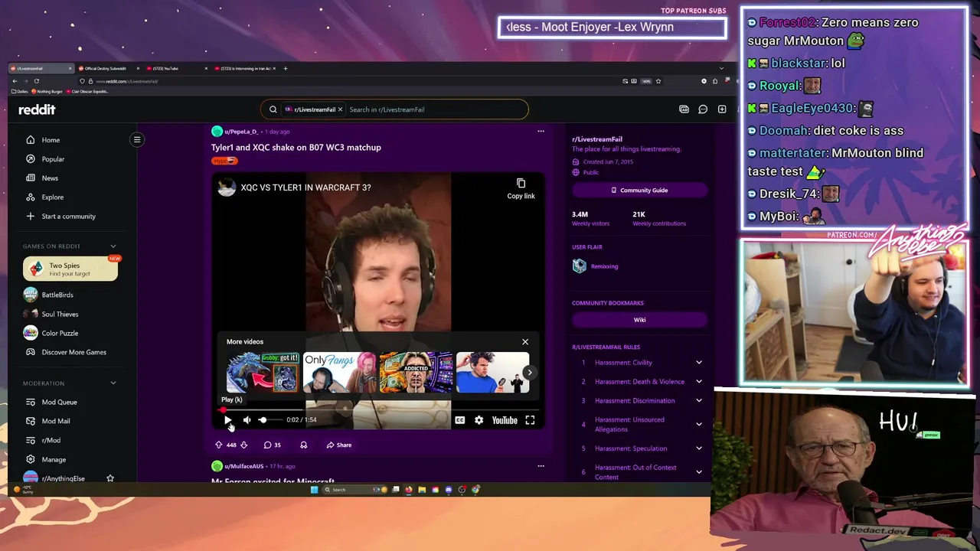Open BattleBirds game

[57, 295]
